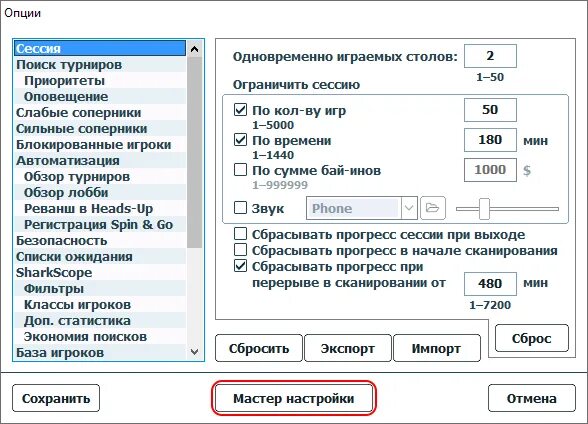588x424 pixels.
Task: Open 'Классы игроков' subsection
Action: tap(100, 305)
